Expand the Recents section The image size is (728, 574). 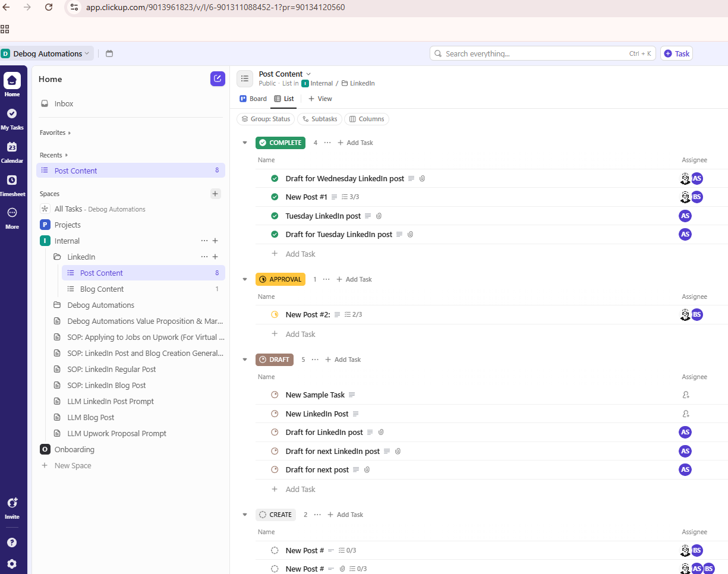click(x=53, y=155)
